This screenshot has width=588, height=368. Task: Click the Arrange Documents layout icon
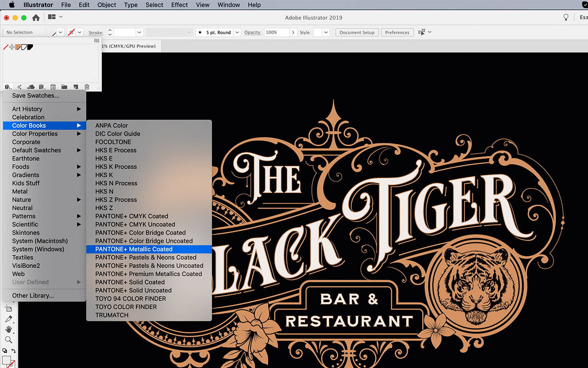(x=52, y=17)
